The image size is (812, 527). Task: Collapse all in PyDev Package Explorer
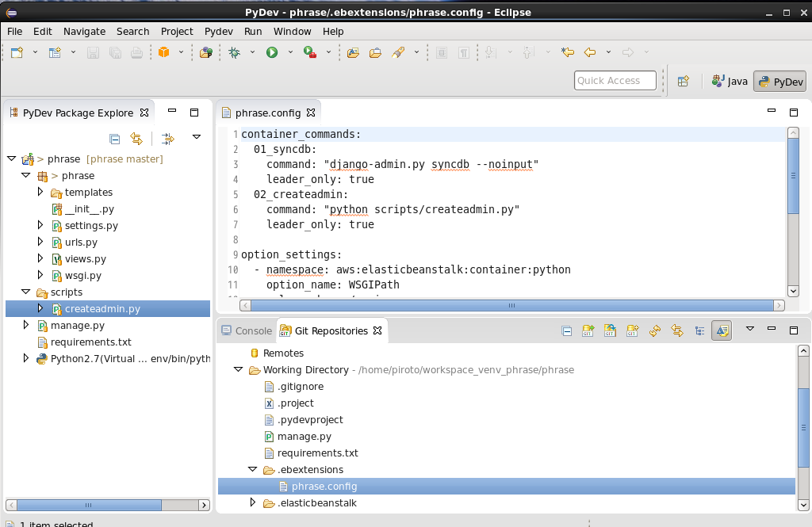point(114,139)
